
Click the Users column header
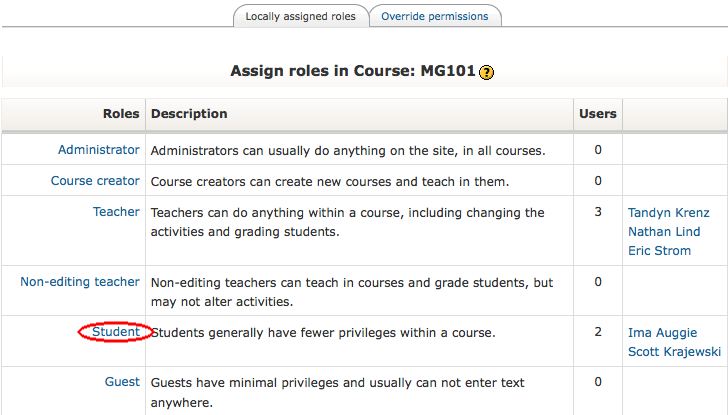coord(598,114)
